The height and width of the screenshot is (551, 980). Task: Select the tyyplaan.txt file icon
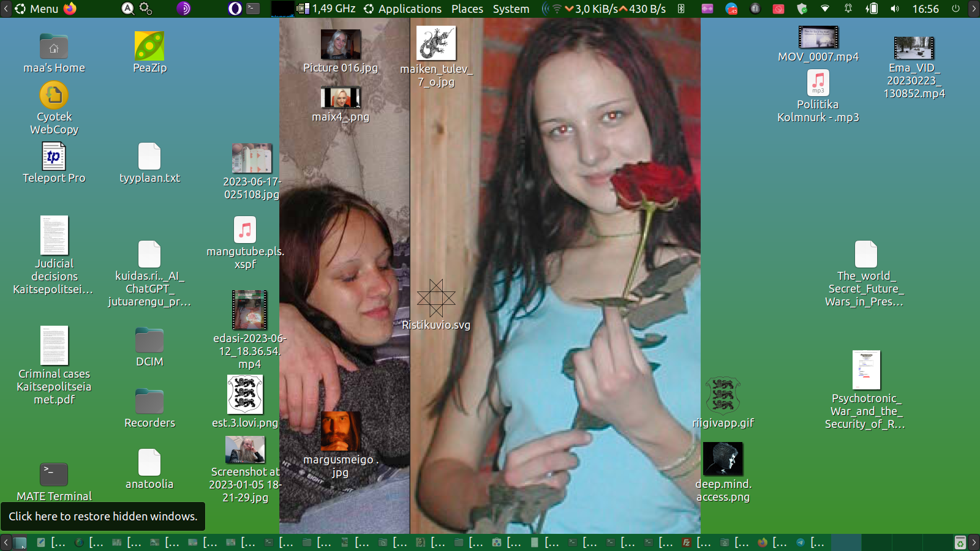coord(149,157)
